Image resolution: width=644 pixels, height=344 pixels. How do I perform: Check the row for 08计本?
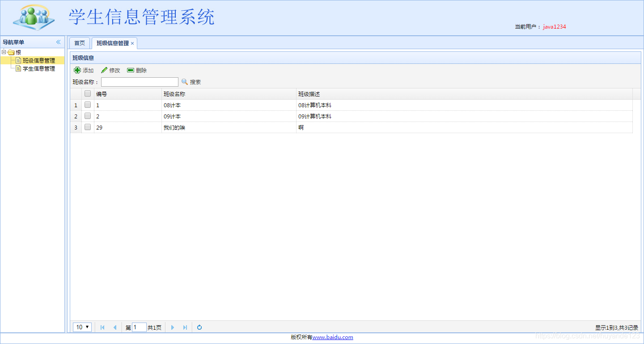click(88, 105)
